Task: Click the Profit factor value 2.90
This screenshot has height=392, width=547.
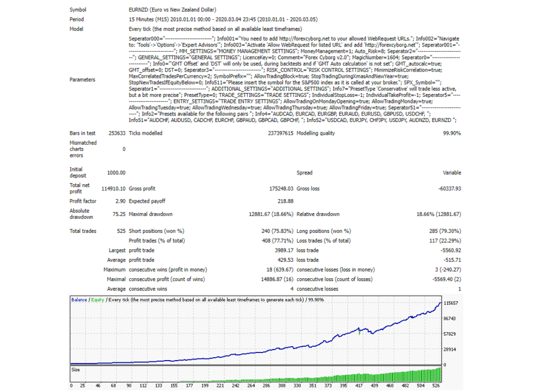Action: (x=120, y=202)
